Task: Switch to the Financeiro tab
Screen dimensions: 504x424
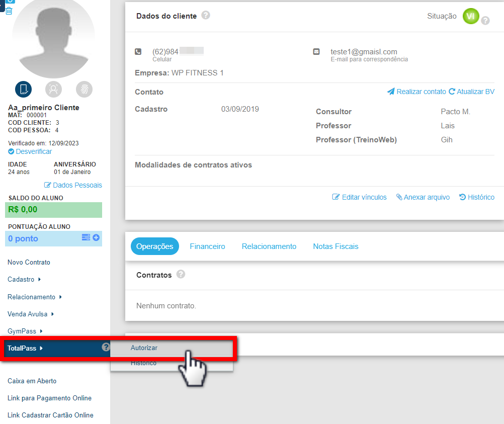Action: 207,246
